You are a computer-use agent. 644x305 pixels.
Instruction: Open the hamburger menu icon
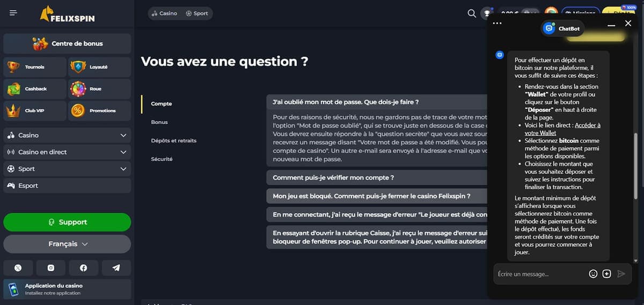13,13
